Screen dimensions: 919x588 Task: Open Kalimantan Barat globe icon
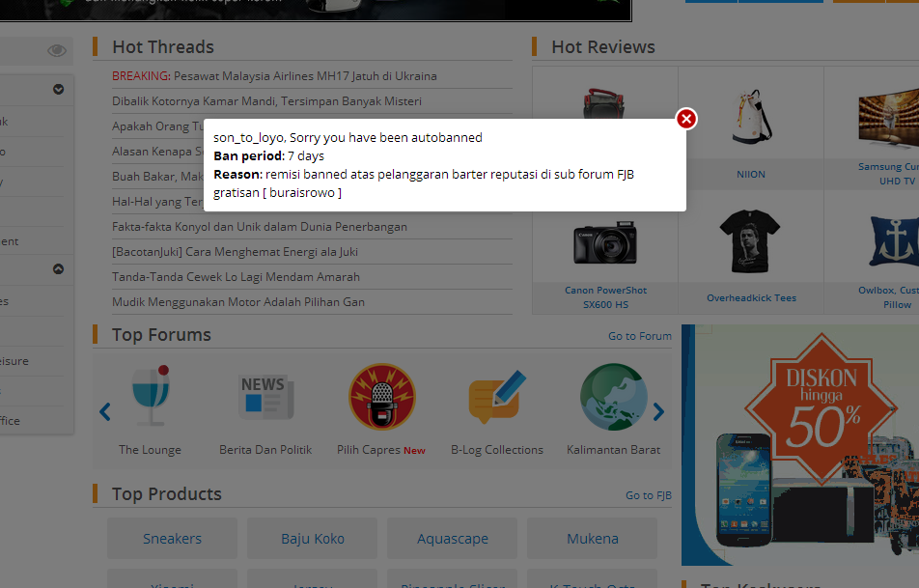[613, 397]
